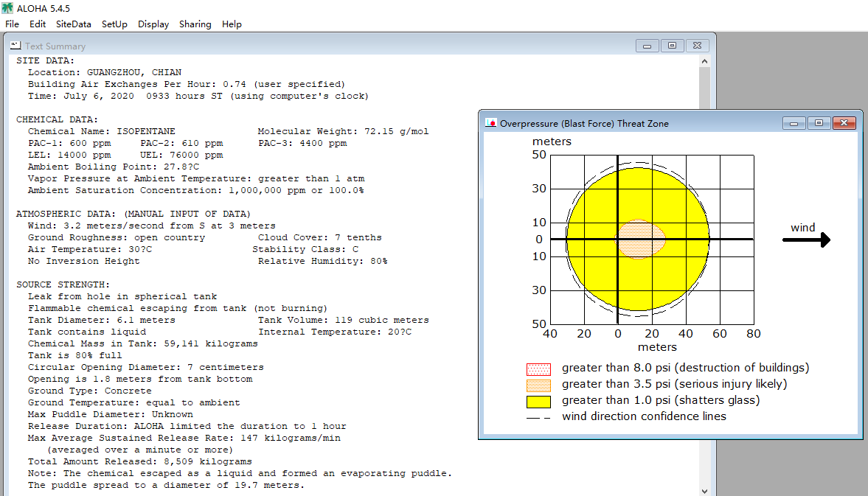Click the red 8.0 psi legend swatch

pyautogui.click(x=538, y=368)
